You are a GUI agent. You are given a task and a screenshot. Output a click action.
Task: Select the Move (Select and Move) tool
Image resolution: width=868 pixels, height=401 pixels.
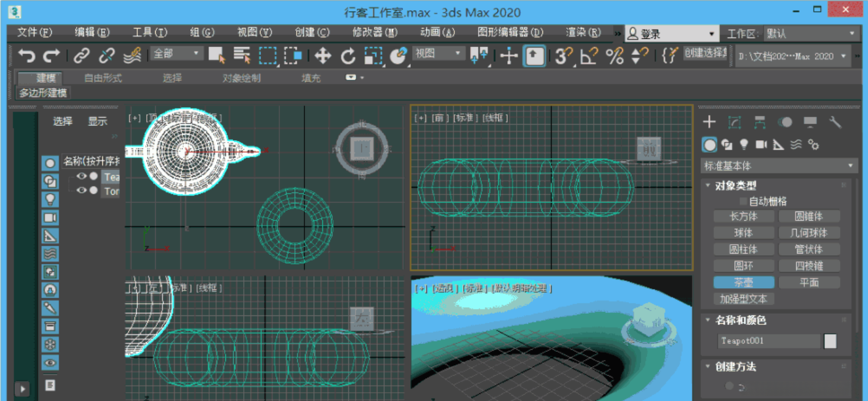(323, 56)
